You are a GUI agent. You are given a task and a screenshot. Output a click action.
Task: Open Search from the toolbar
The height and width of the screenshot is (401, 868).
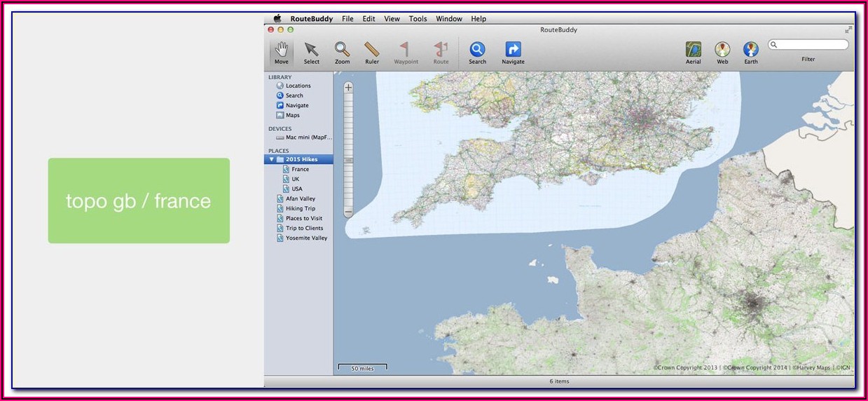tap(477, 50)
